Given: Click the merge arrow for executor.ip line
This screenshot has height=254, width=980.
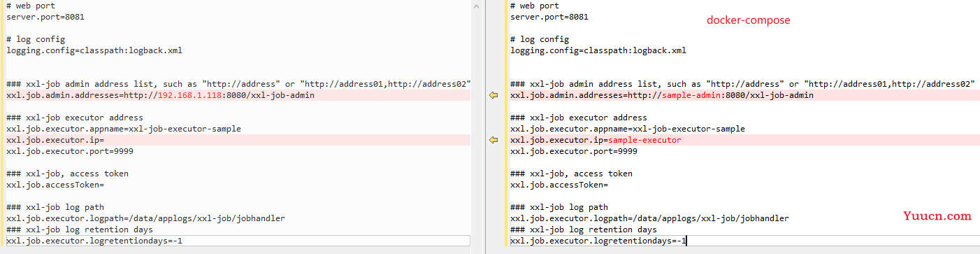Looking at the screenshot, I should (493, 140).
